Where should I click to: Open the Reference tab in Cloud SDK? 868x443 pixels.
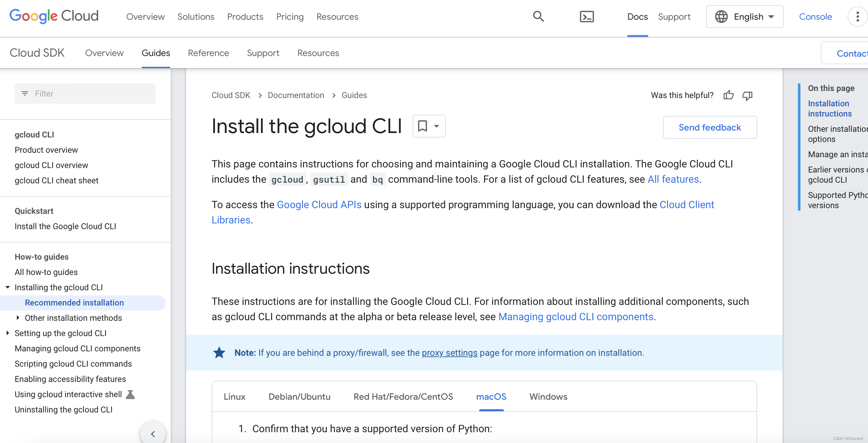pyautogui.click(x=208, y=53)
